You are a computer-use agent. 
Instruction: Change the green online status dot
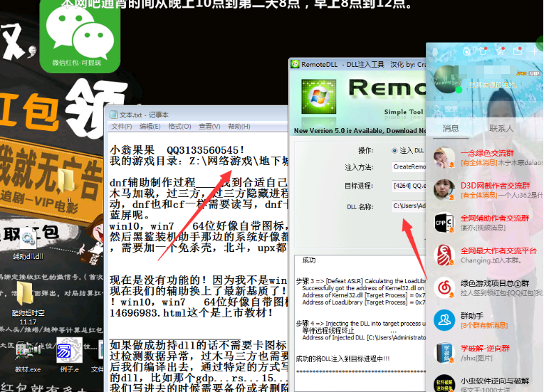(x=459, y=90)
